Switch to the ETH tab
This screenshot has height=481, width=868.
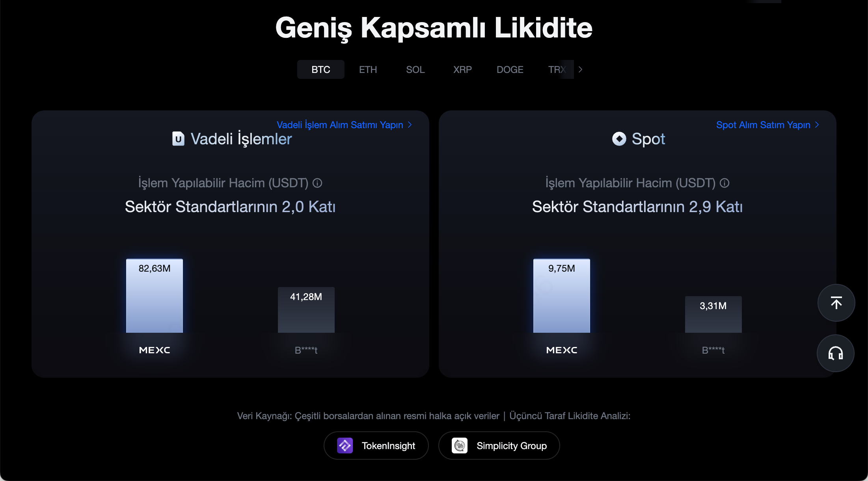click(x=368, y=69)
